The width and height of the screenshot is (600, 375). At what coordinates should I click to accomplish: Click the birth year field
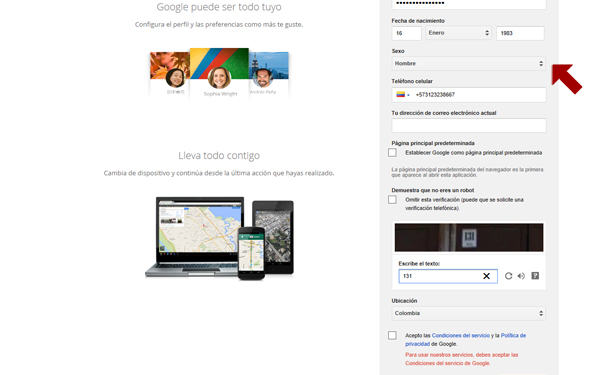[520, 33]
